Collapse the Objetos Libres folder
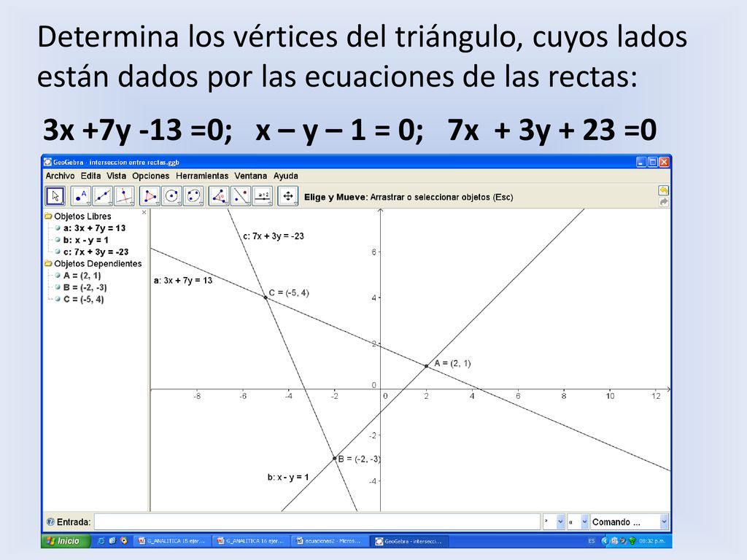 (x=48, y=216)
